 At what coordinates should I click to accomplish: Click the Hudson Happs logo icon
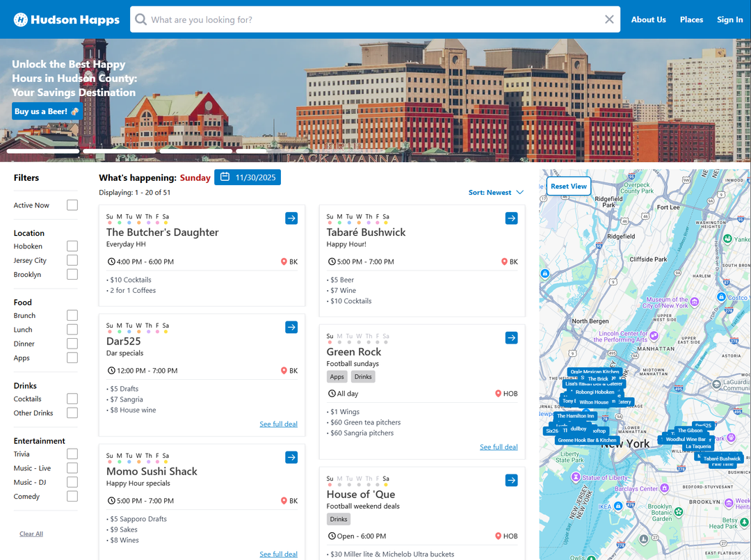(x=21, y=19)
